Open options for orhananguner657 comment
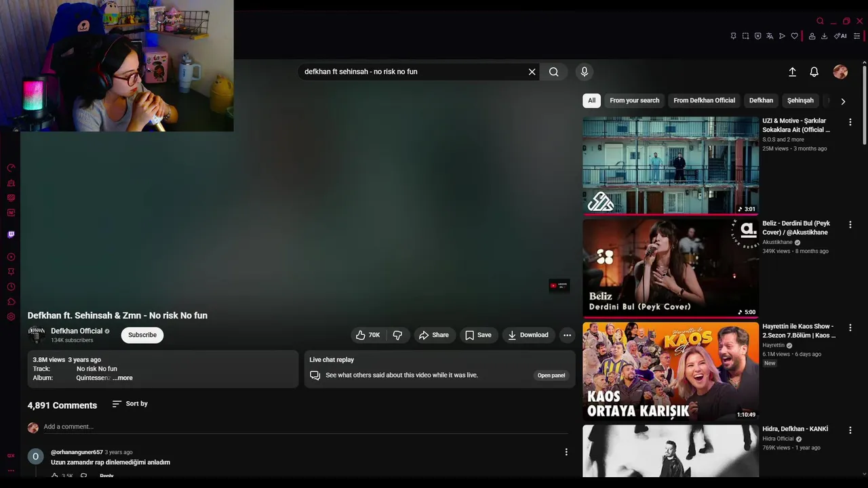Screen dimensions: 868x488 [566, 452]
